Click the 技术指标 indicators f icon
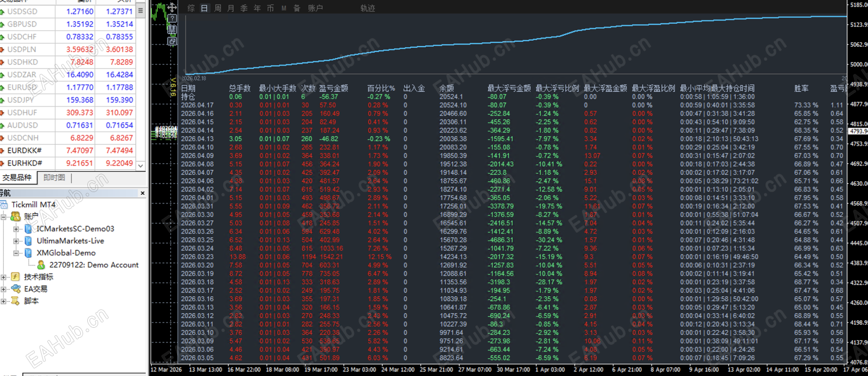868x376 pixels. [x=16, y=277]
